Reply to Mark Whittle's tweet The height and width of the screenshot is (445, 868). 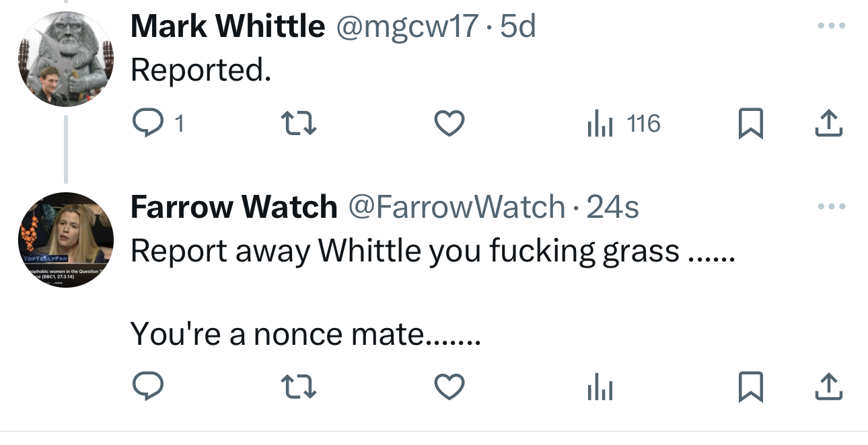[x=145, y=124]
